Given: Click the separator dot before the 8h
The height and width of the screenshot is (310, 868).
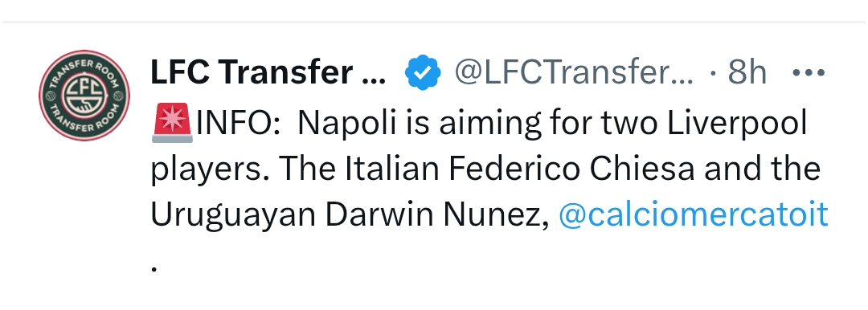Looking at the screenshot, I should click(x=714, y=72).
